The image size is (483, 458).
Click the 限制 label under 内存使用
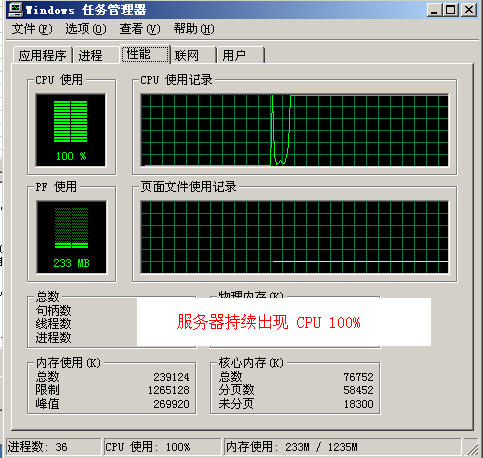coord(47,390)
